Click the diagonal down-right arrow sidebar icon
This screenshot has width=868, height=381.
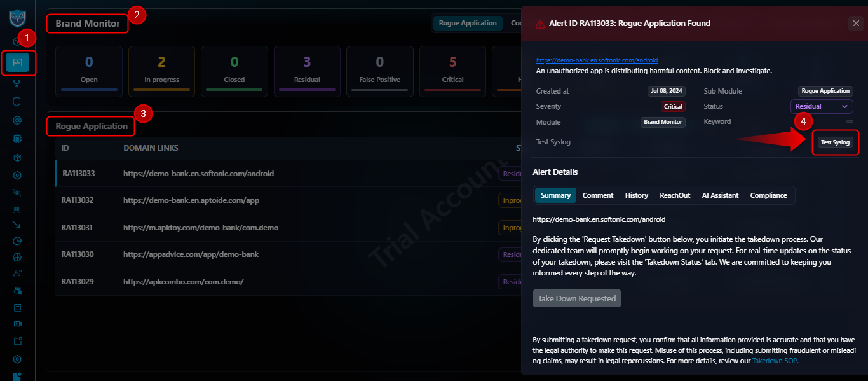point(17,225)
